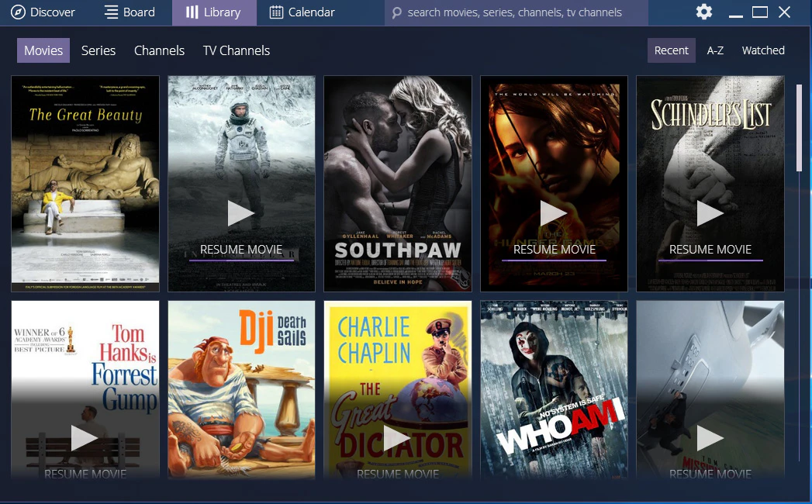The height and width of the screenshot is (504, 812).
Task: Click the compass icon beside Discover
Action: pos(18,12)
